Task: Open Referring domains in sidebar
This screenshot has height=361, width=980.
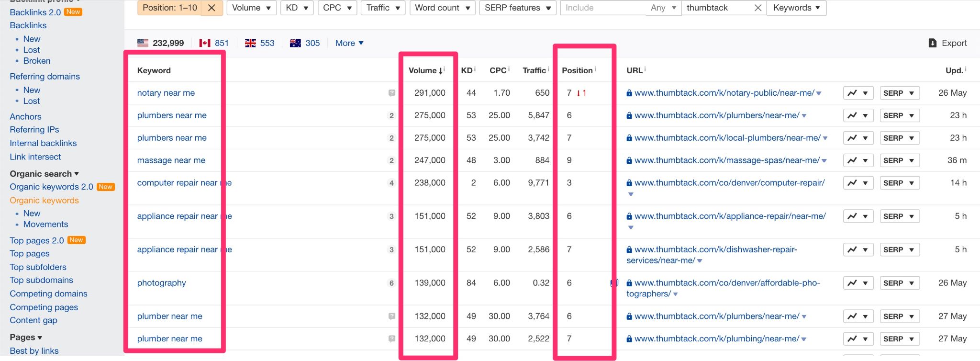Action: pos(45,77)
